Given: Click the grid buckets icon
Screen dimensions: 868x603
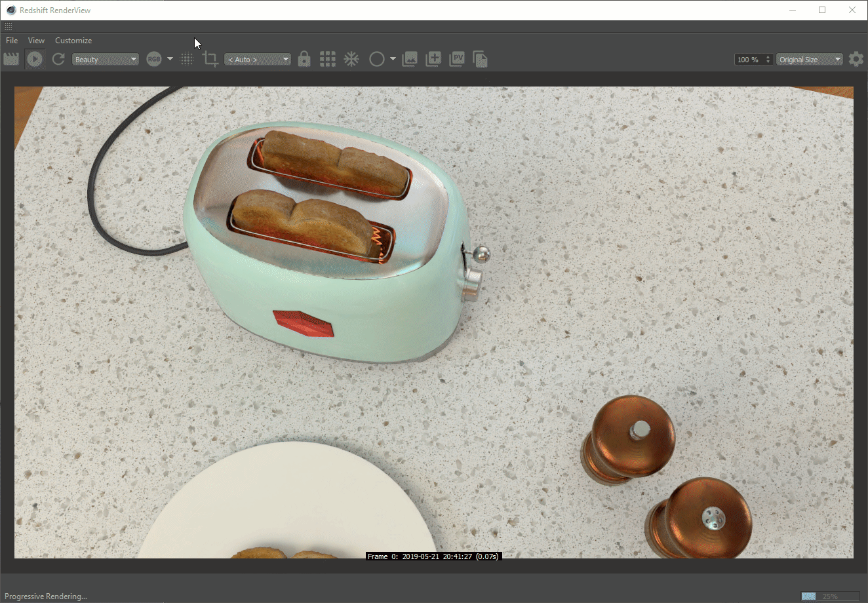Looking at the screenshot, I should pyautogui.click(x=328, y=59).
